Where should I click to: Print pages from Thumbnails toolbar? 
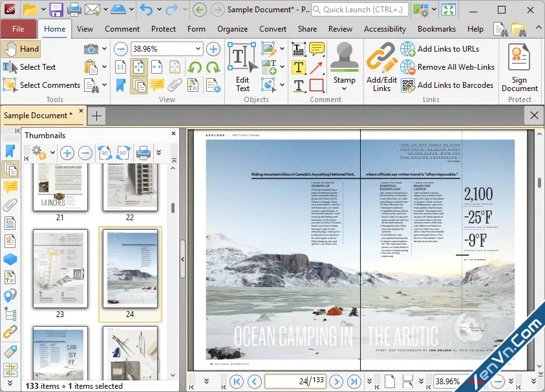(x=144, y=153)
